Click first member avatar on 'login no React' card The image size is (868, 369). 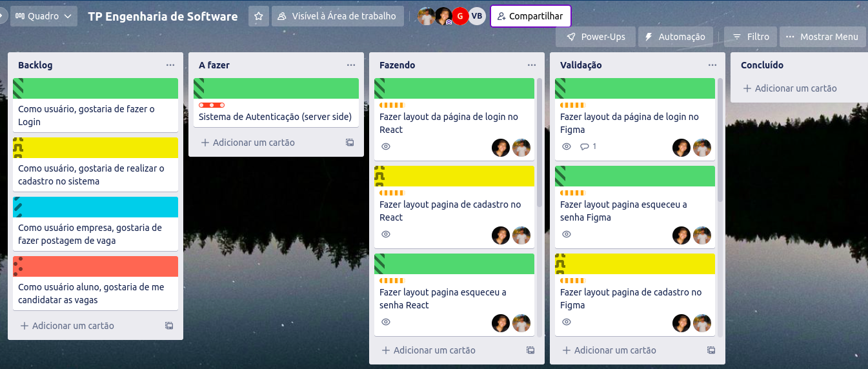(501, 148)
